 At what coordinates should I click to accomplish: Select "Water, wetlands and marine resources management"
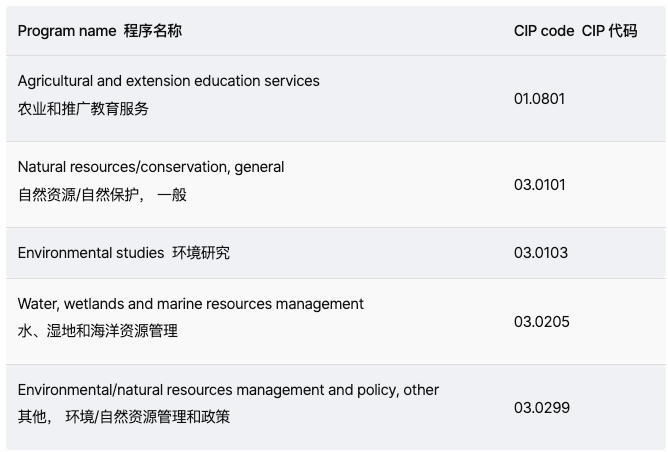(x=190, y=303)
